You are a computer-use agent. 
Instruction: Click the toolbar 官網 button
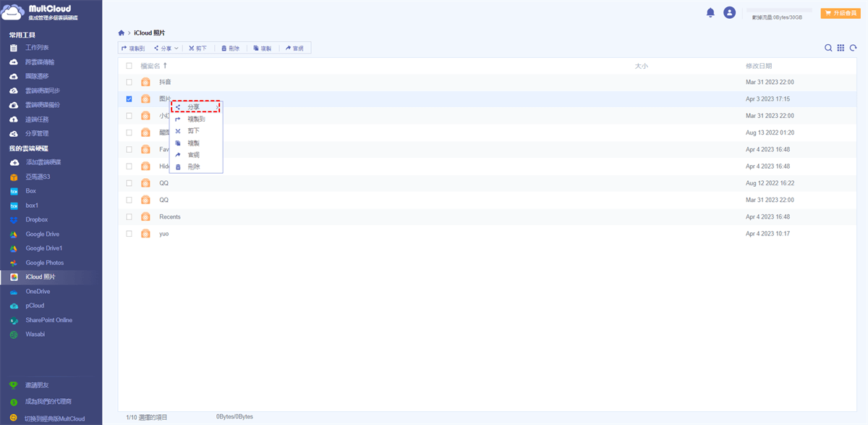294,49
